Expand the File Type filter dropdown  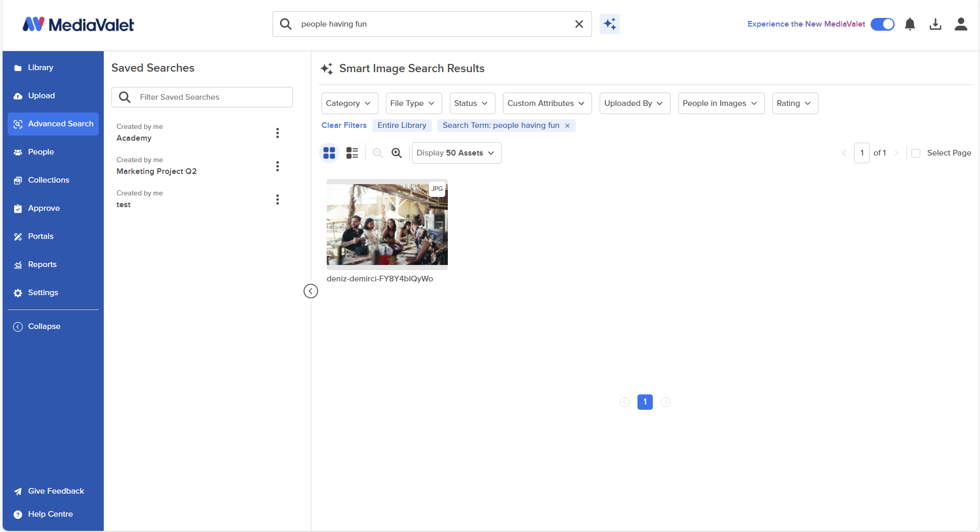pyautogui.click(x=414, y=103)
